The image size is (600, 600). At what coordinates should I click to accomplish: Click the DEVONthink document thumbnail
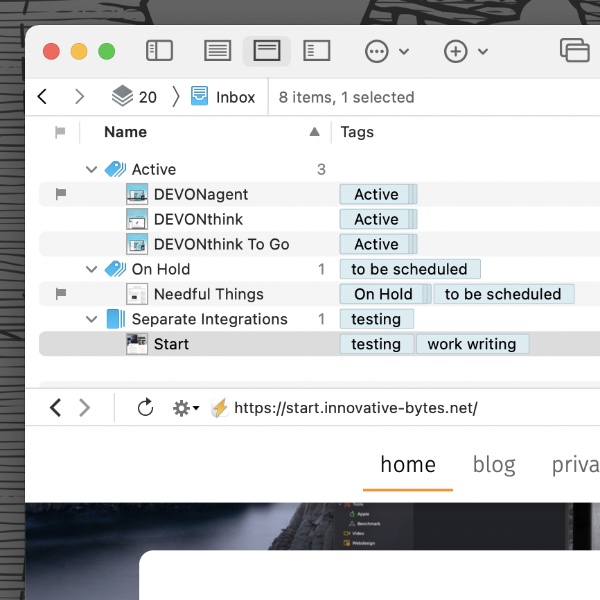pyautogui.click(x=137, y=219)
